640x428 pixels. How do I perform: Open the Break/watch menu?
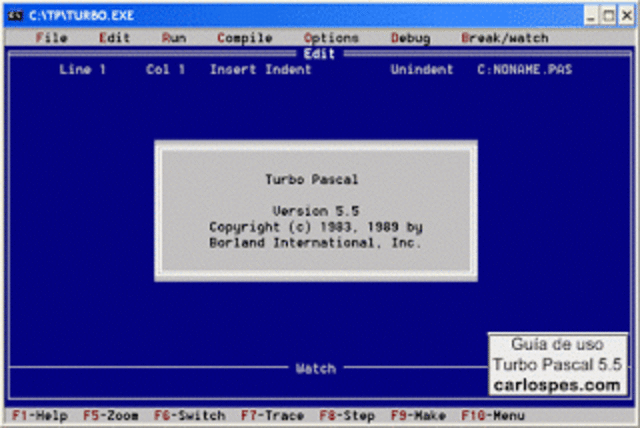504,38
